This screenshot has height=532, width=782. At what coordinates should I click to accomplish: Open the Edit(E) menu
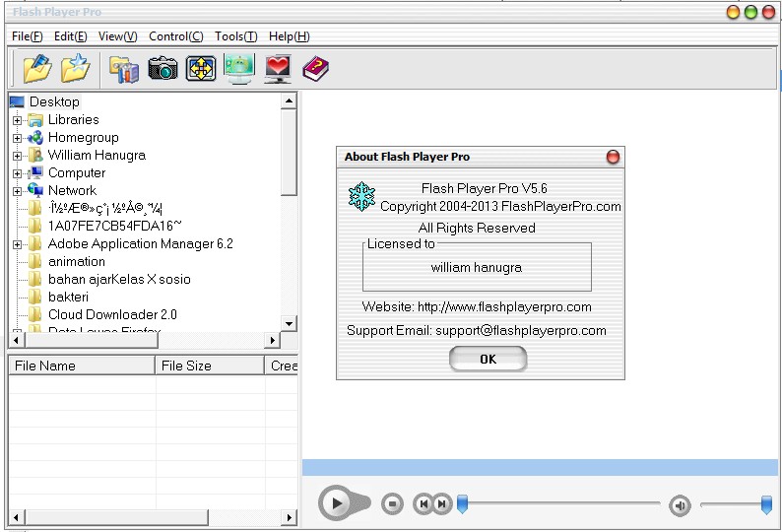(x=70, y=36)
